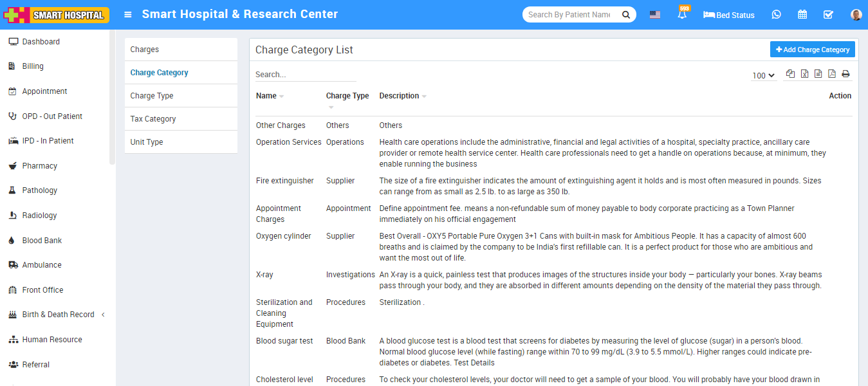
Task: Open the notifications bell icon
Action: [x=681, y=15]
